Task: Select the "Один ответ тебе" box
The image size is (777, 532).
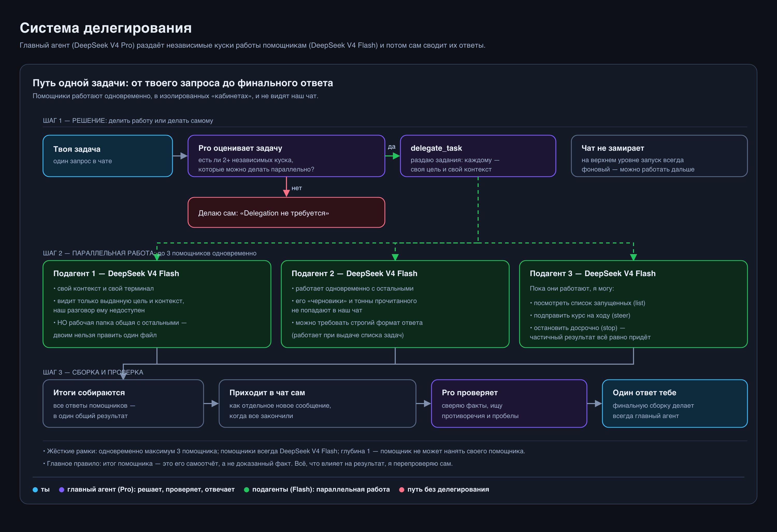Action: [675, 403]
